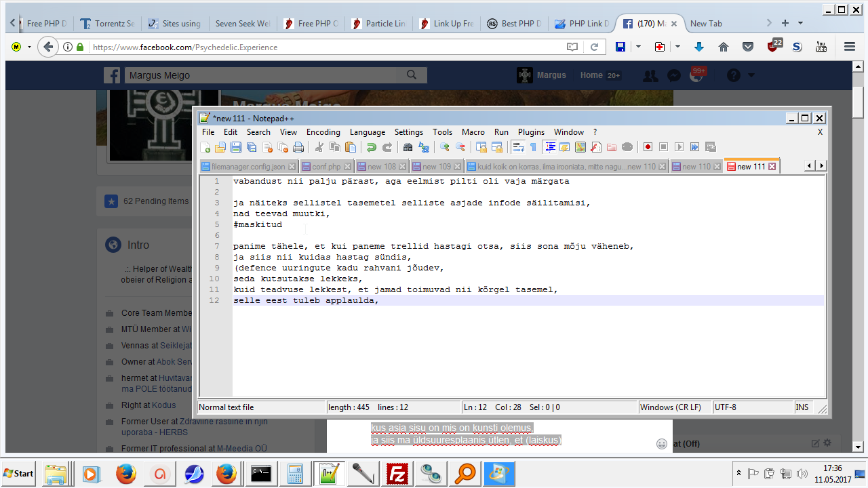Open Firefox list all tabs dropdown
This screenshot has width=868, height=488.
801,23
